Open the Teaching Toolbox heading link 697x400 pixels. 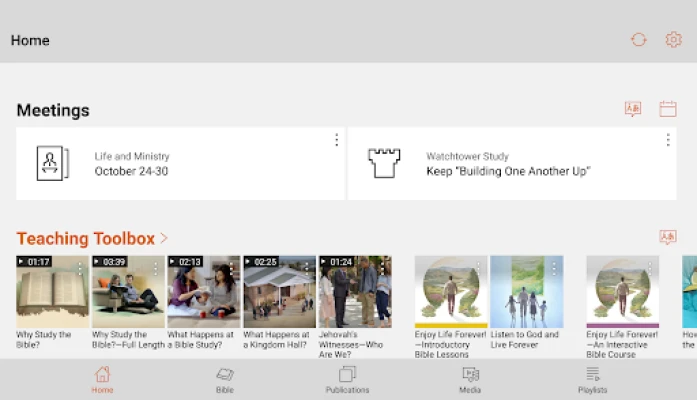[85, 239]
